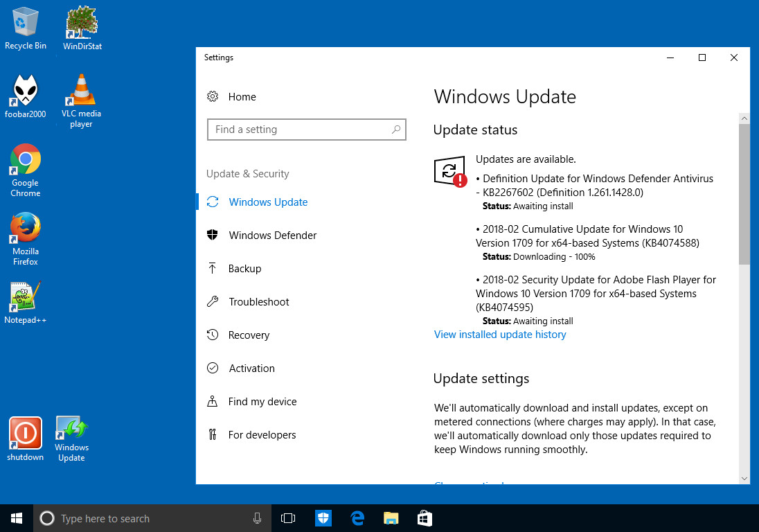Click the Recovery clock-arrow icon
This screenshot has height=532, width=759.
pyautogui.click(x=213, y=335)
